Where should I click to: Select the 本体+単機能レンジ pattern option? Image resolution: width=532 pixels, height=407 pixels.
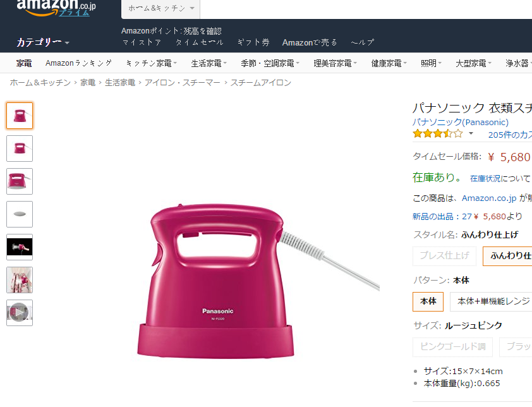tap(491, 301)
